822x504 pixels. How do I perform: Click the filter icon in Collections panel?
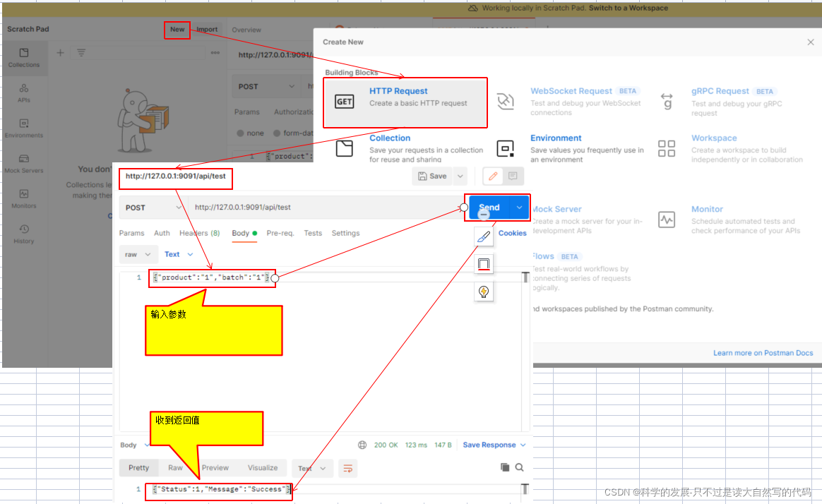pyautogui.click(x=81, y=52)
